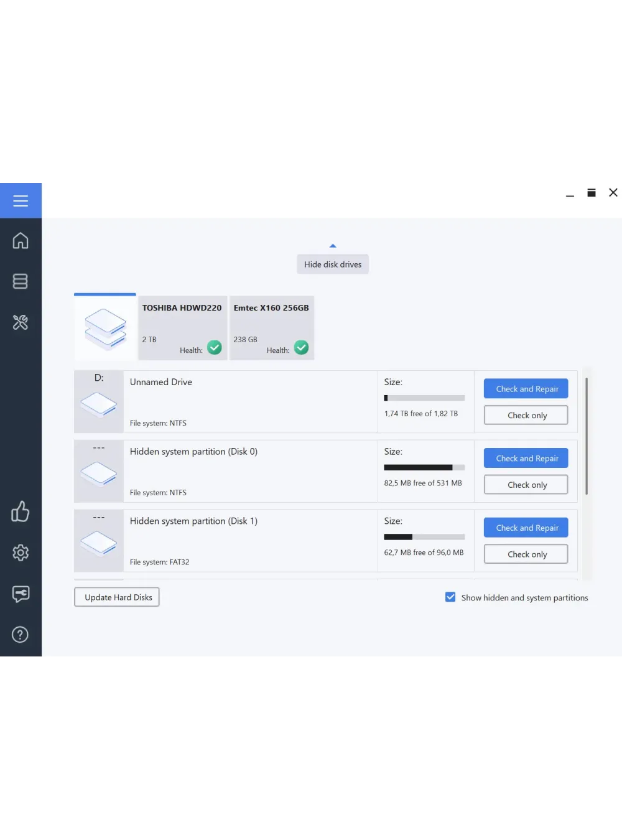Click the partition list vertical scrollbar
The width and height of the screenshot is (622, 840).
[x=587, y=436]
